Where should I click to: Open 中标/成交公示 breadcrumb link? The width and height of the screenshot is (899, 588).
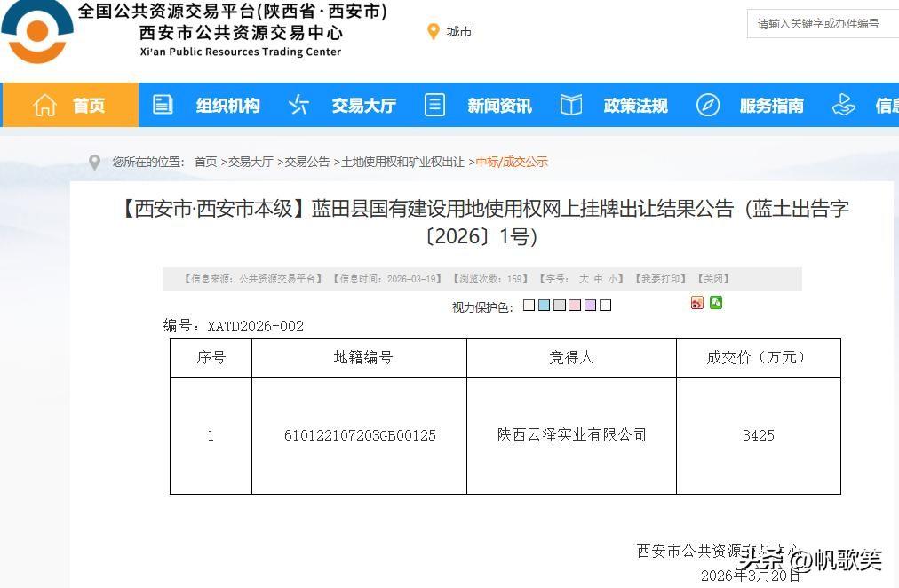coord(512,163)
